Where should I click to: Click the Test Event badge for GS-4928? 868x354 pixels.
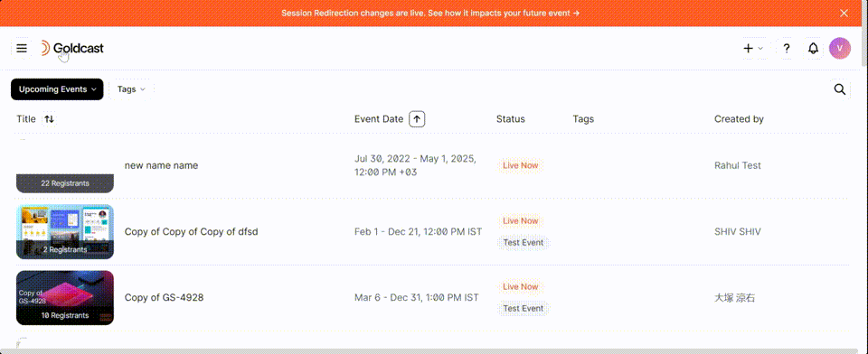[x=524, y=309]
